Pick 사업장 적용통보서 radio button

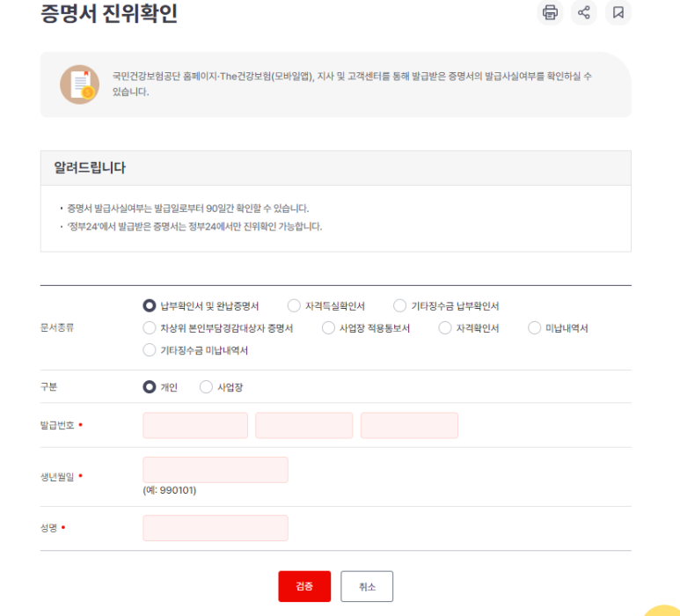point(328,328)
